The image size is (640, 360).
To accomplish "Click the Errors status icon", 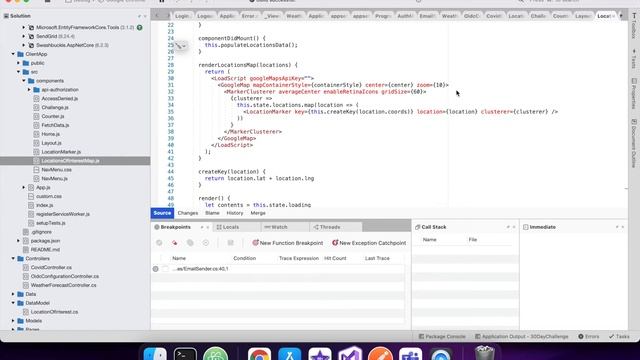I will 581,336.
